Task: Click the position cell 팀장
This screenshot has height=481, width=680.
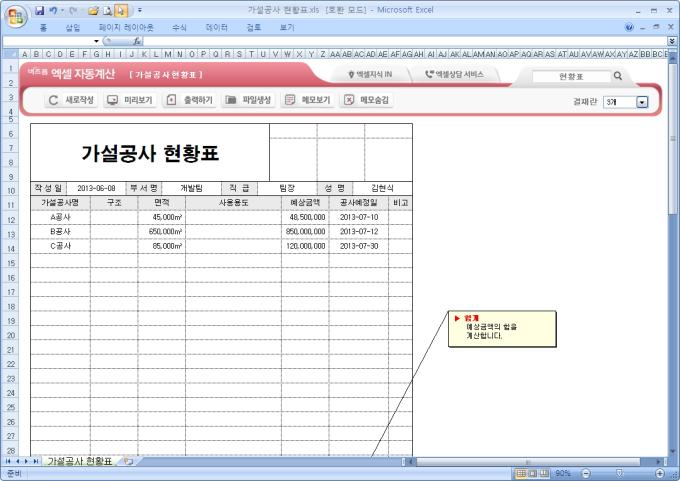Action: tap(287, 188)
